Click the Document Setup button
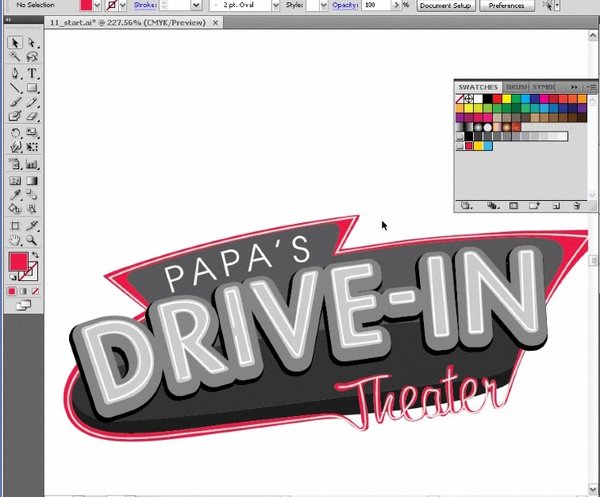The image size is (600, 497). tap(446, 5)
